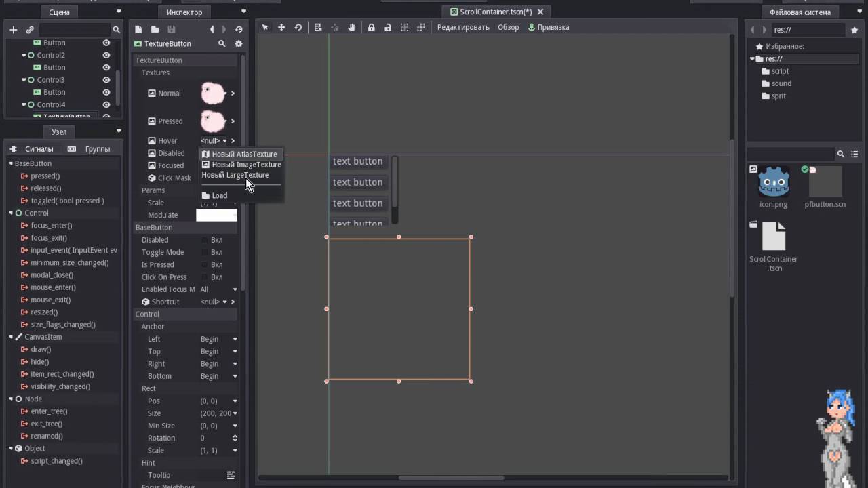Activate the Select mode arrow tool

[x=265, y=27]
